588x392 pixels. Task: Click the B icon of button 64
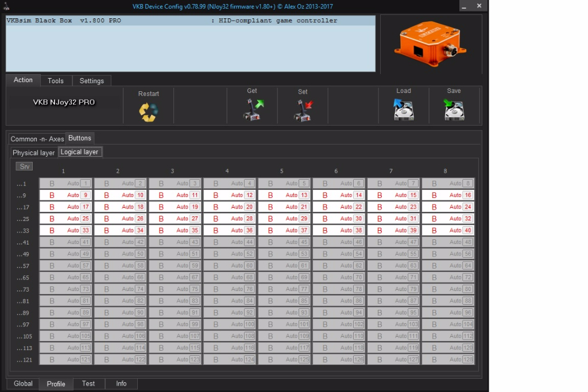pos(434,265)
